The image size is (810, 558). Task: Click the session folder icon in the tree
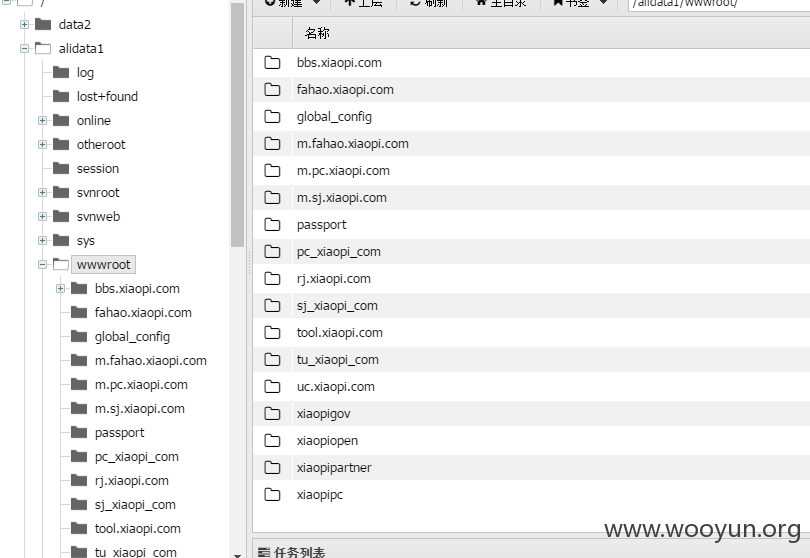point(61,168)
